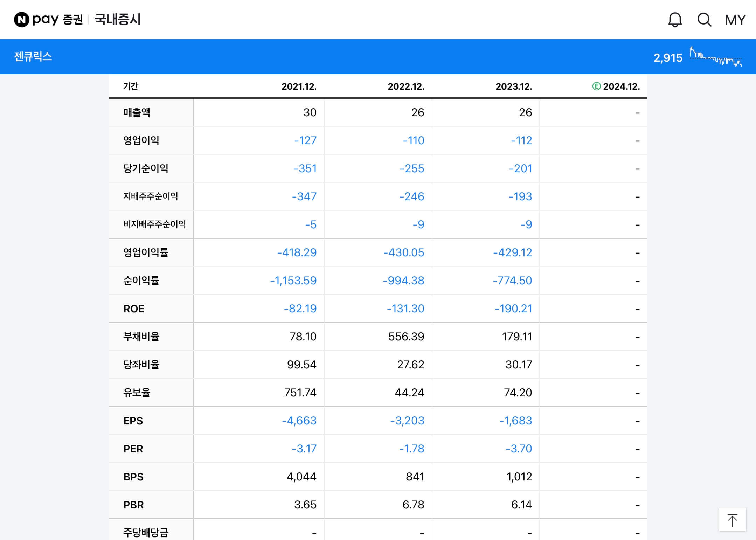Screen dimensions: 756x540
Task: Click the mini price chart thumbnail
Action: (716, 57)
